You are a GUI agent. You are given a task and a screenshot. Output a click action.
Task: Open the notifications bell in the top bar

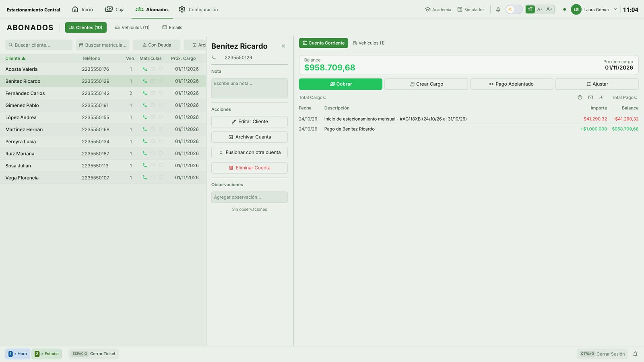[498, 9]
